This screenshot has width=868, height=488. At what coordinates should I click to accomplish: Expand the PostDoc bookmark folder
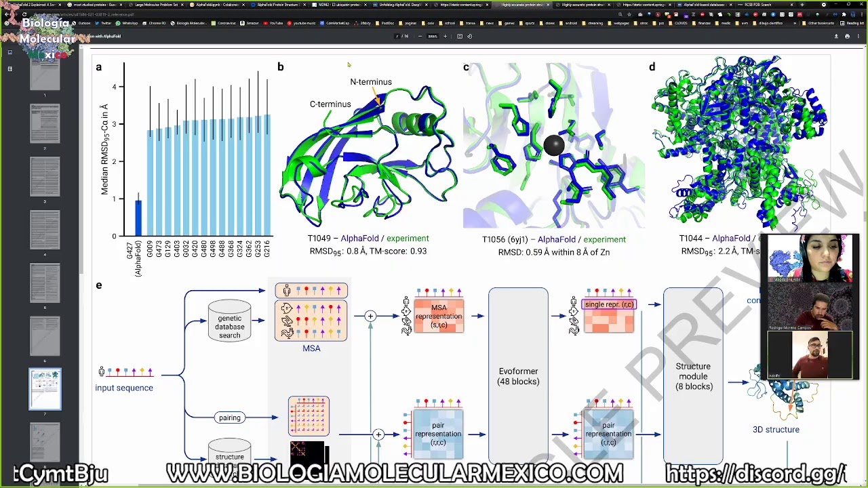tap(384, 23)
